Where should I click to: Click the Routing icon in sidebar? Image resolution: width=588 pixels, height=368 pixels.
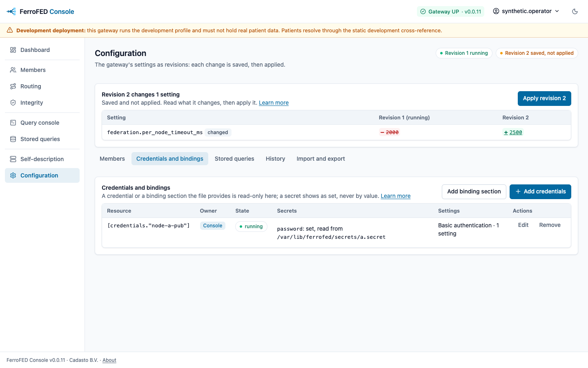tap(13, 86)
